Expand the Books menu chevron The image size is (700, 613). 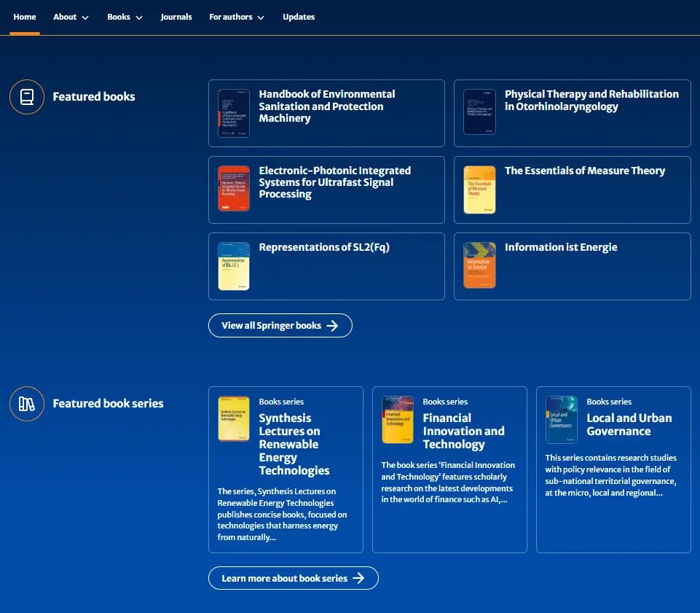click(139, 17)
